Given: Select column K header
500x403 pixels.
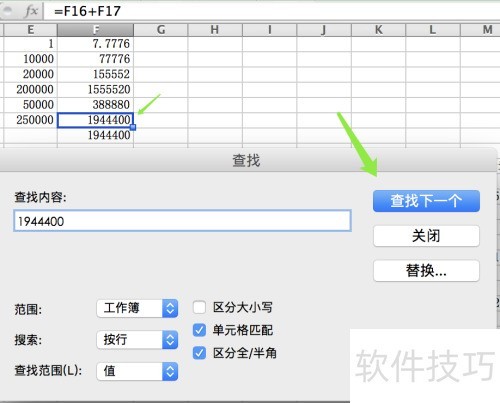Looking at the screenshot, I should coord(378,30).
